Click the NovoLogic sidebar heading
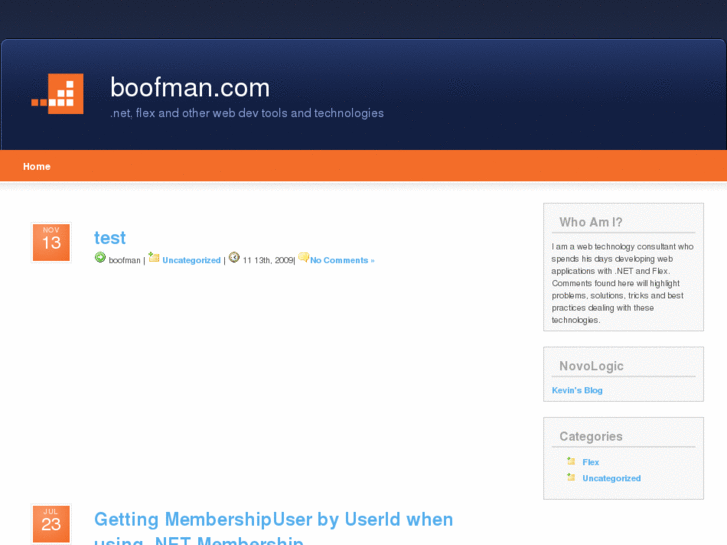Viewport: 727px width, 545px height. pyautogui.click(x=591, y=366)
